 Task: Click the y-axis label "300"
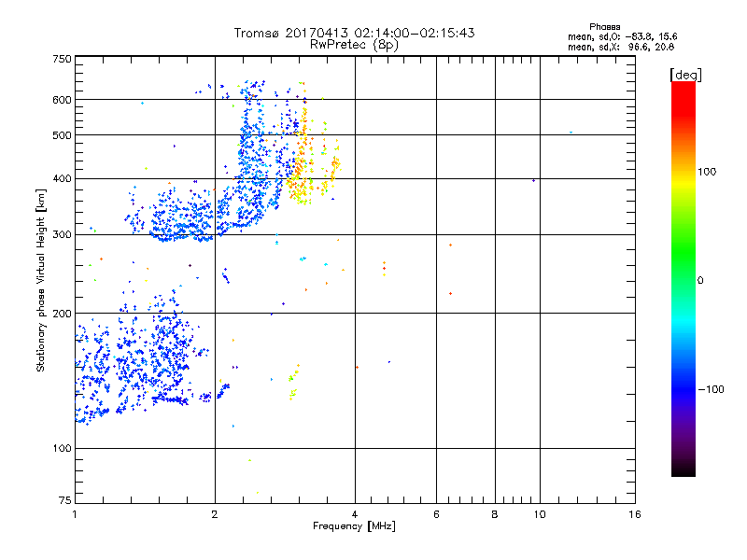tap(62, 235)
